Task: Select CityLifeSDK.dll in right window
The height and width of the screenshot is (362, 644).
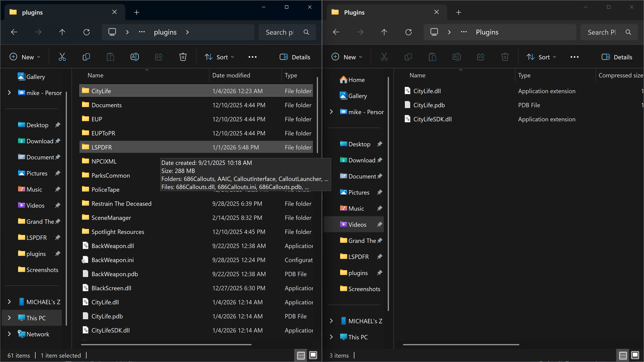Action: point(432,119)
